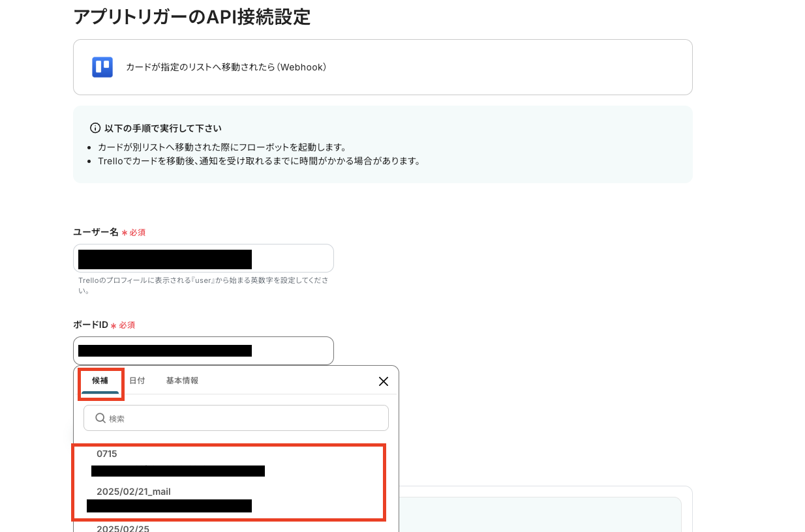
Task: Click the info icon beside 以下の手順で実行して下さい
Action: point(95,128)
